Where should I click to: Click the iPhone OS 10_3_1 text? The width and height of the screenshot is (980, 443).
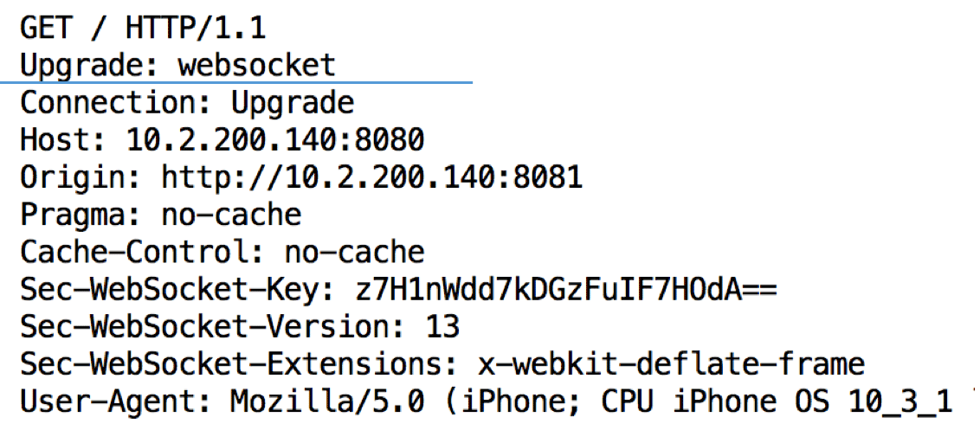point(813,403)
